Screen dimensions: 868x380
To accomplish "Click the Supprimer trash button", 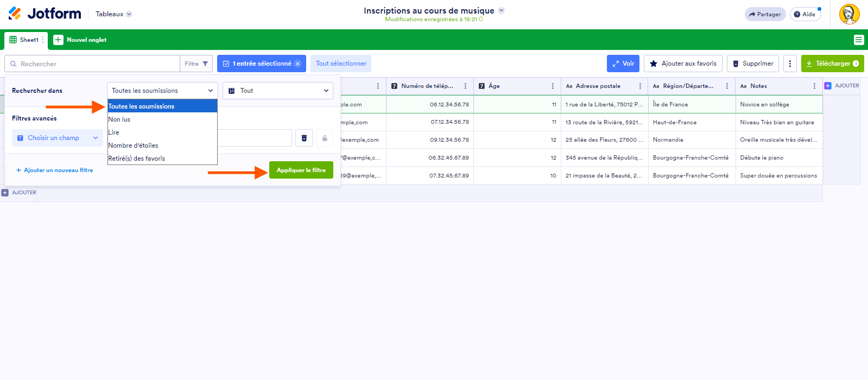I will [x=753, y=64].
